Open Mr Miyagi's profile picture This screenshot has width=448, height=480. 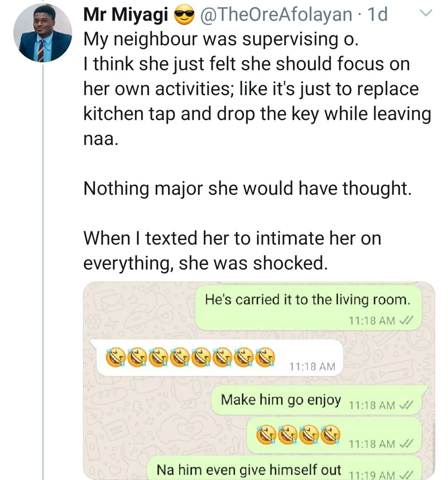point(42,33)
